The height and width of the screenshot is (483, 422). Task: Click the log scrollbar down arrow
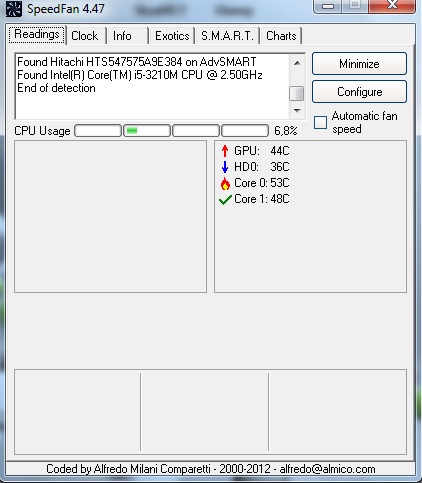click(297, 110)
